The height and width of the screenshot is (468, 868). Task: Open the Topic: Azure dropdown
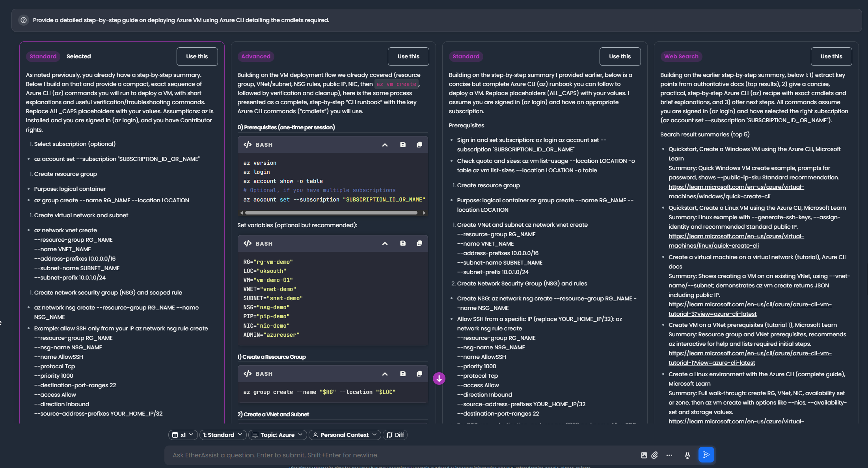point(278,434)
